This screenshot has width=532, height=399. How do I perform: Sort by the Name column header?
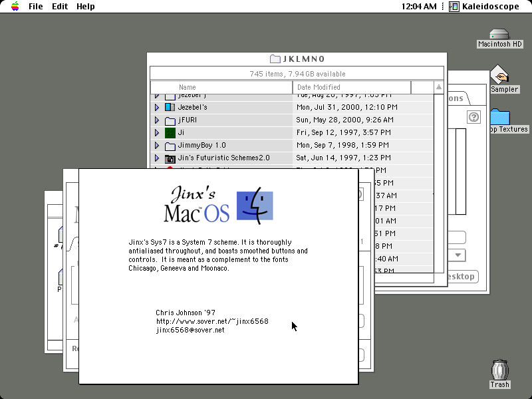[x=221, y=87]
